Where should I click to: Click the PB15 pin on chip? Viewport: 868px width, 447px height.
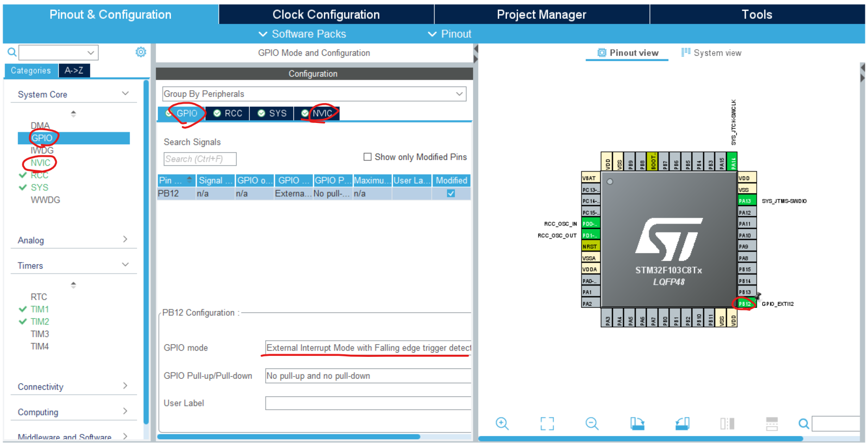click(747, 269)
